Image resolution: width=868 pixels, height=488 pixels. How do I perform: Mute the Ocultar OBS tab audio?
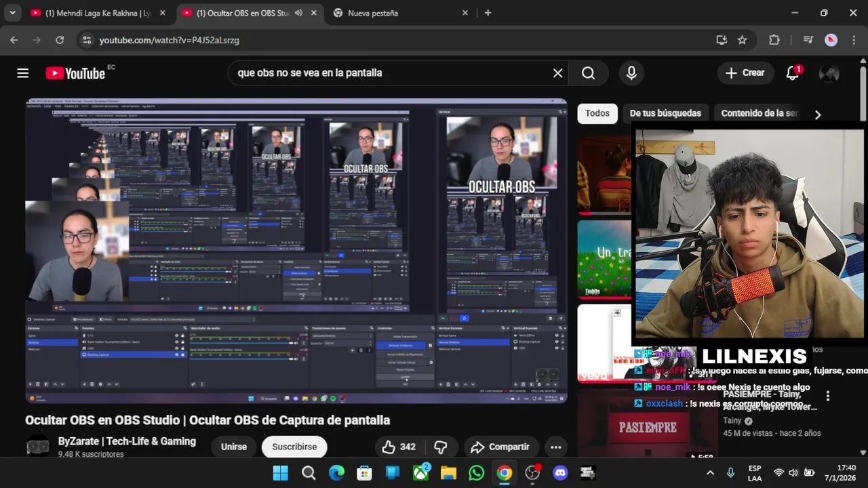click(298, 13)
